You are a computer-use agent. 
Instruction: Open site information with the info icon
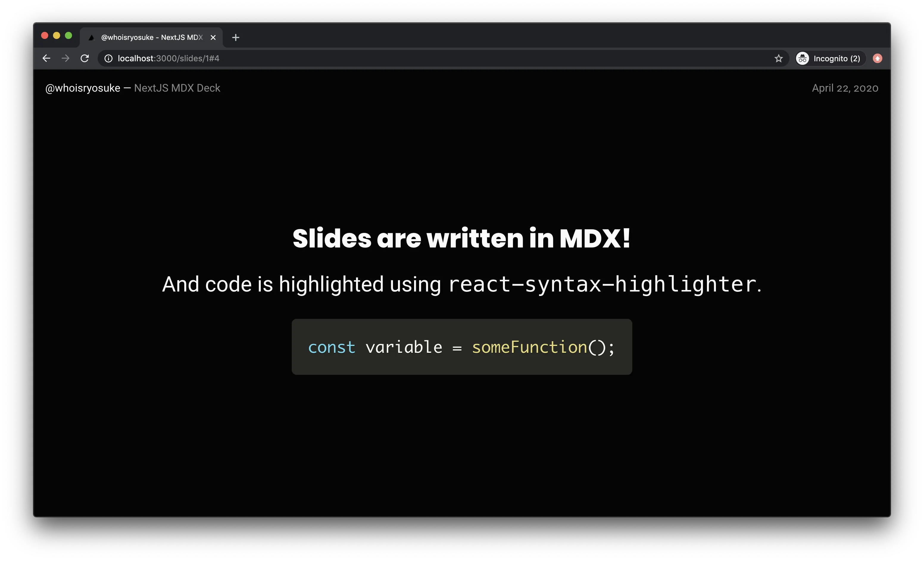point(108,59)
